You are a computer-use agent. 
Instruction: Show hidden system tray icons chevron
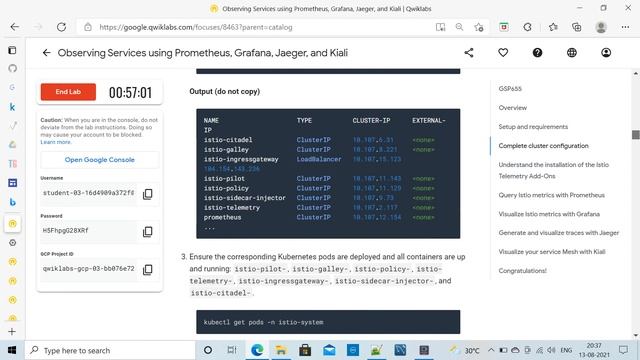491,350
